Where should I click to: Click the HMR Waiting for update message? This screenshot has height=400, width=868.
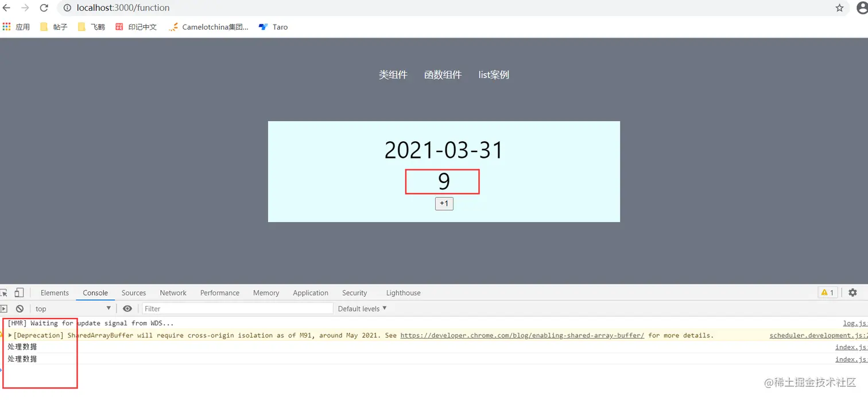(x=91, y=323)
